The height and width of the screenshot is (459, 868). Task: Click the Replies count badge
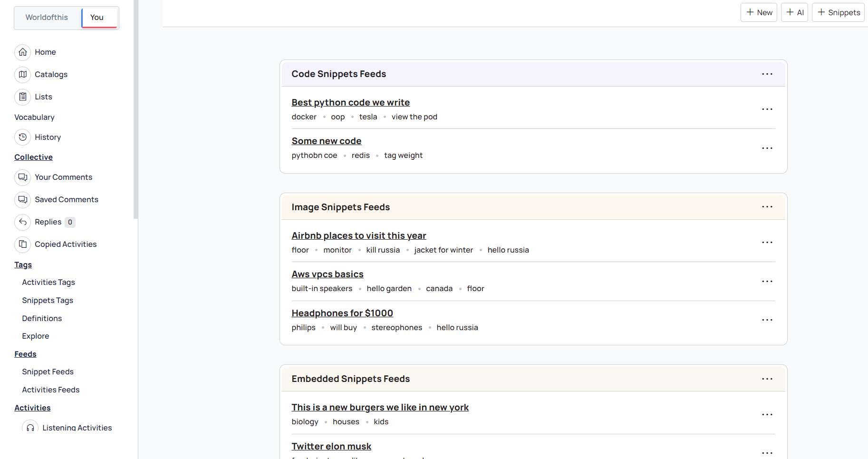tap(70, 222)
